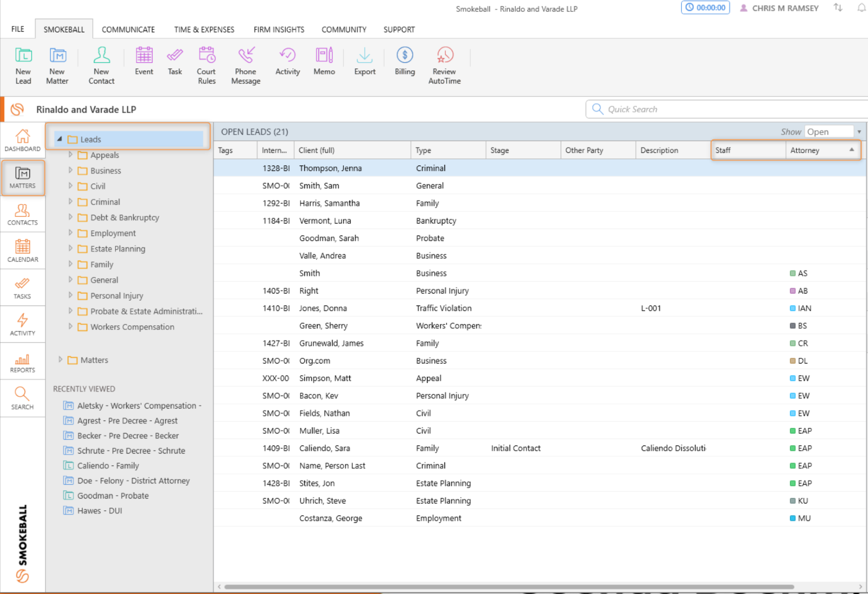Viewport: 868px width, 594px height.
Task: Add a New Contact via ribbon
Action: point(101,66)
